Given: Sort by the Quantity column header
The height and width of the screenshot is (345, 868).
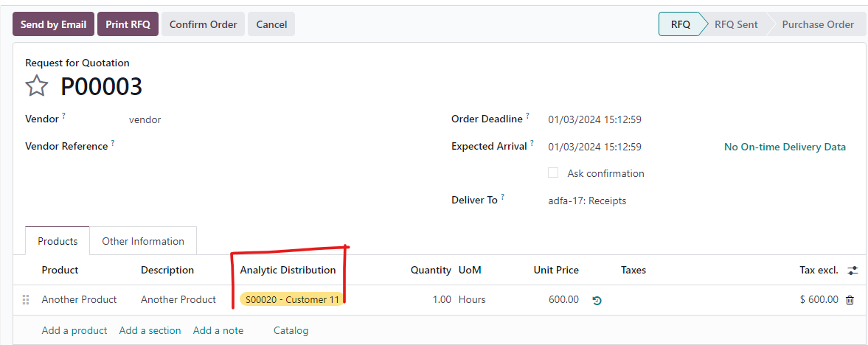Looking at the screenshot, I should [x=431, y=271].
